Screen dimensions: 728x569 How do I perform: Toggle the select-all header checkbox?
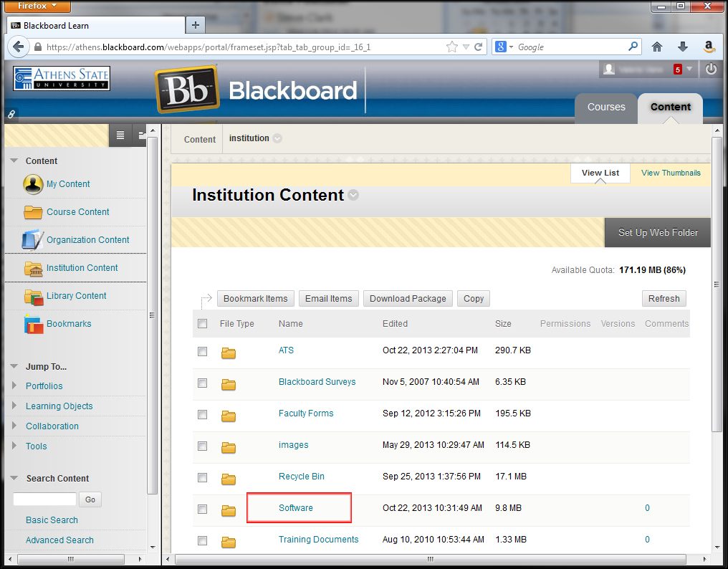coord(203,324)
